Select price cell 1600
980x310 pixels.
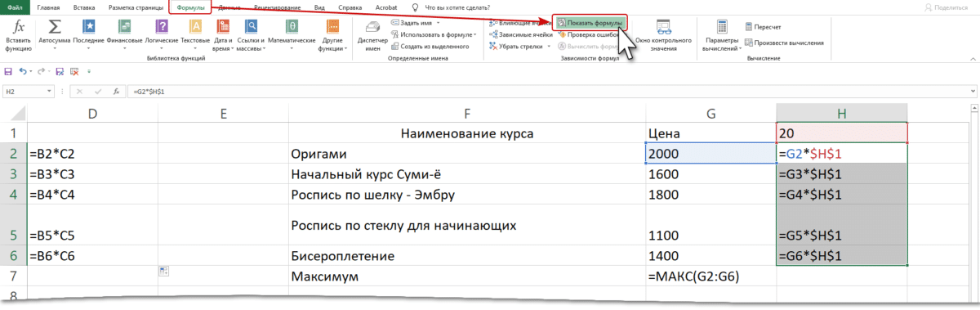710,174
